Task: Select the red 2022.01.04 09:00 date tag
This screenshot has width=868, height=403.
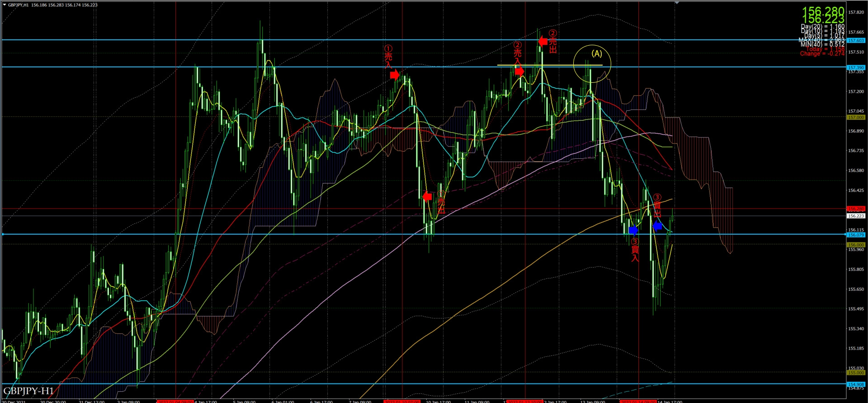Action: pyautogui.click(x=175, y=401)
